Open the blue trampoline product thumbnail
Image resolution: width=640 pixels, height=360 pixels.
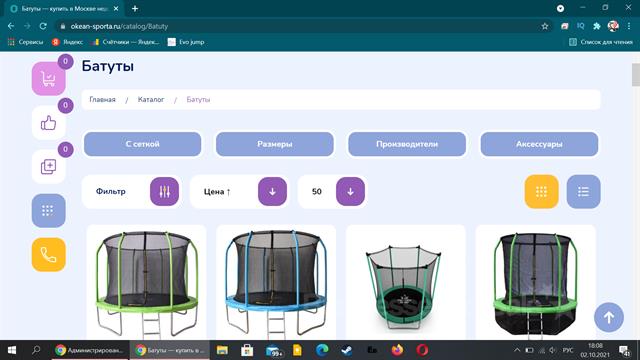click(276, 283)
